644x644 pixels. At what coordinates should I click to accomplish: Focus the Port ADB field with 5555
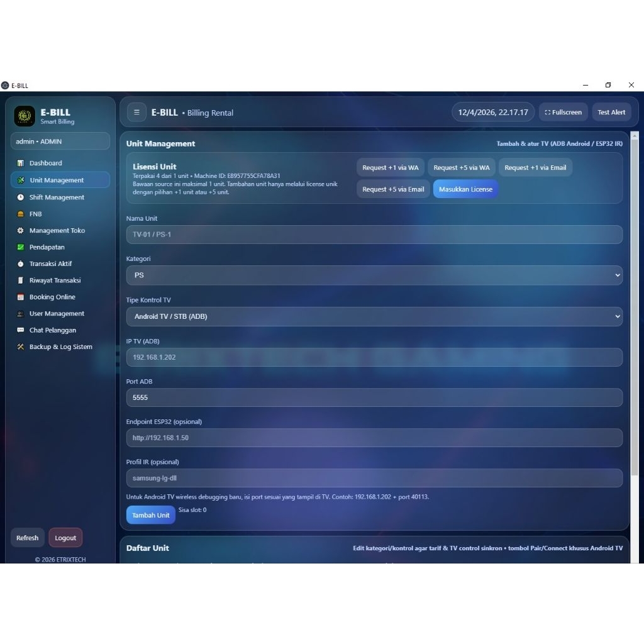[374, 397]
